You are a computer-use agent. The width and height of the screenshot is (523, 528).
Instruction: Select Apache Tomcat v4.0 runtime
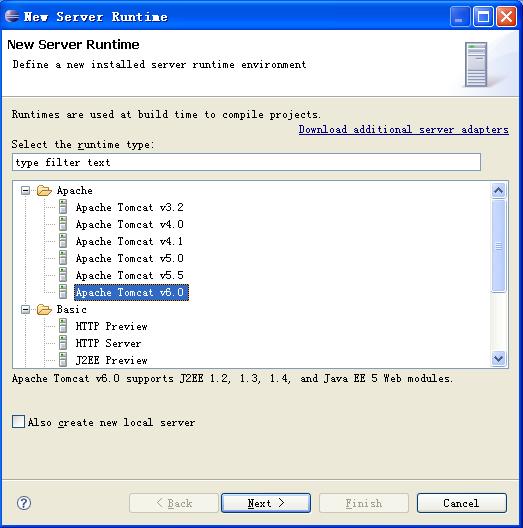[130, 224]
